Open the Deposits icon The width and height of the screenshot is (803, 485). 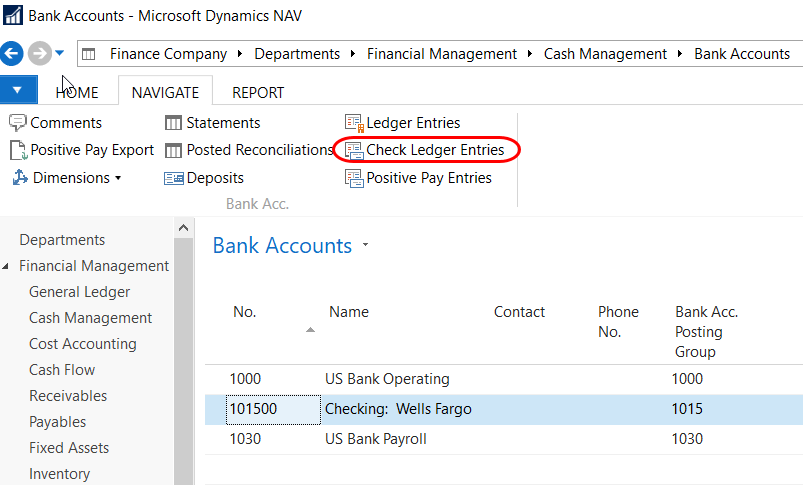[x=173, y=178]
